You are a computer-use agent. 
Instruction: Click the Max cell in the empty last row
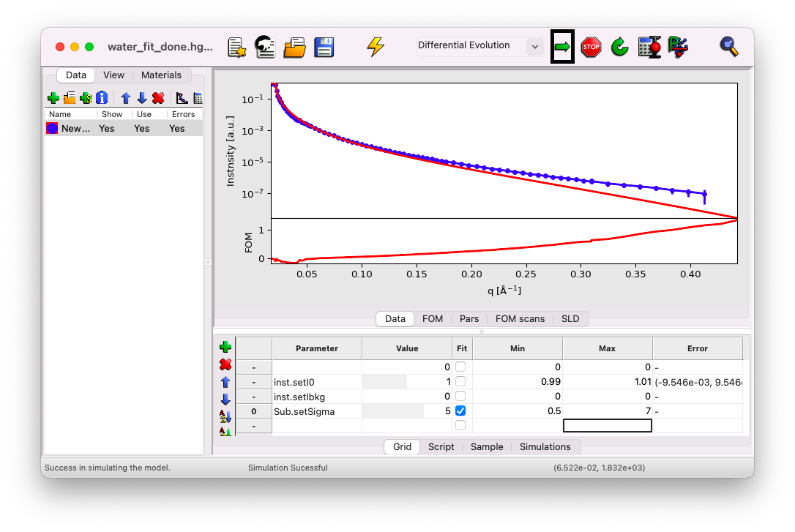pyautogui.click(x=608, y=426)
